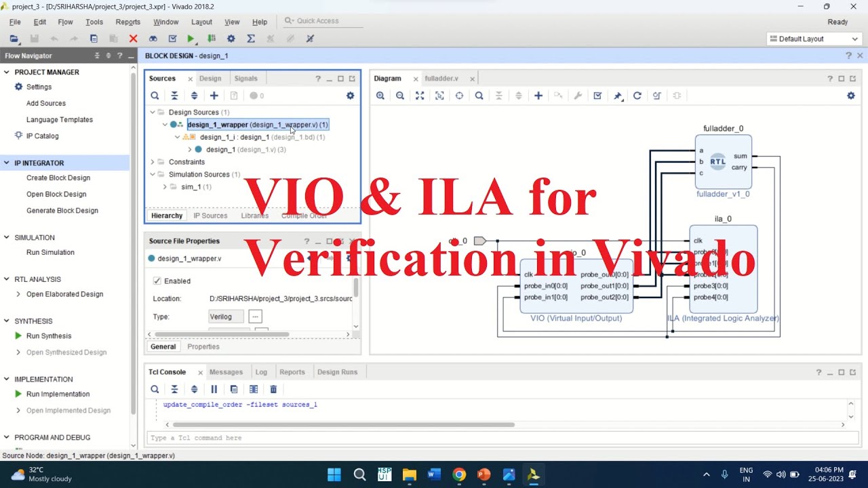Search in the Sources panel

click(155, 96)
